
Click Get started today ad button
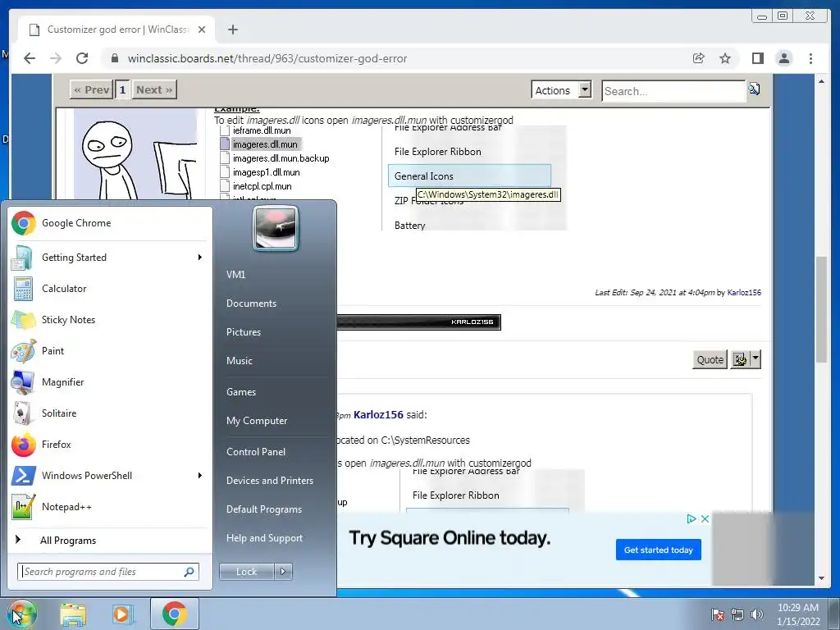coord(659,550)
